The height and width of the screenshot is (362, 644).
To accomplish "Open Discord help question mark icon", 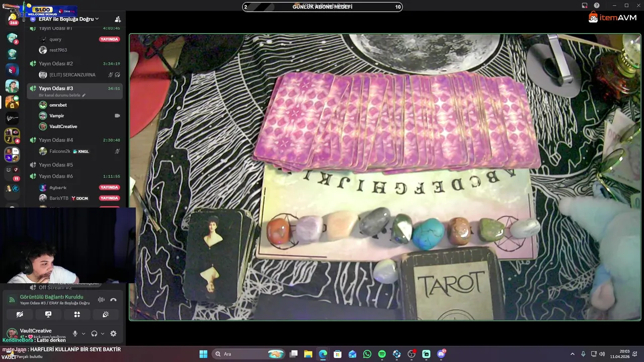I will tap(597, 6).
